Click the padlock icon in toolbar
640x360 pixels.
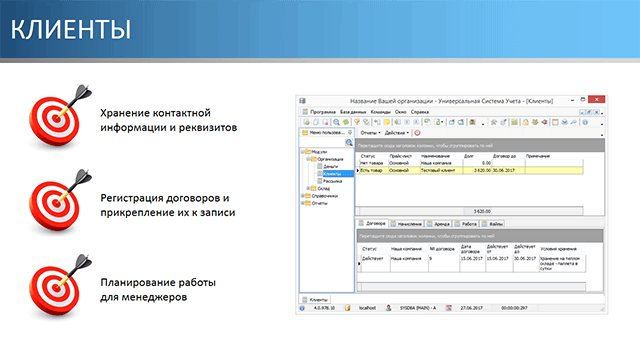(x=526, y=122)
